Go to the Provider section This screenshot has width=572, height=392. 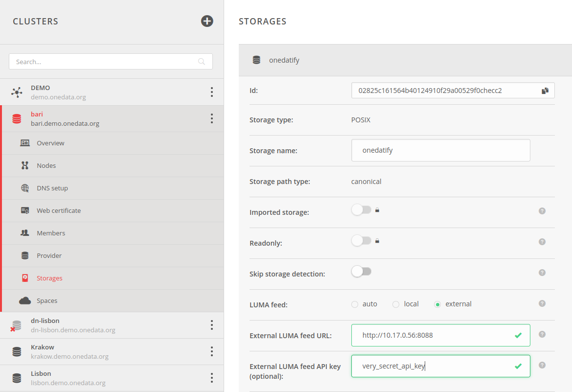(x=113, y=256)
